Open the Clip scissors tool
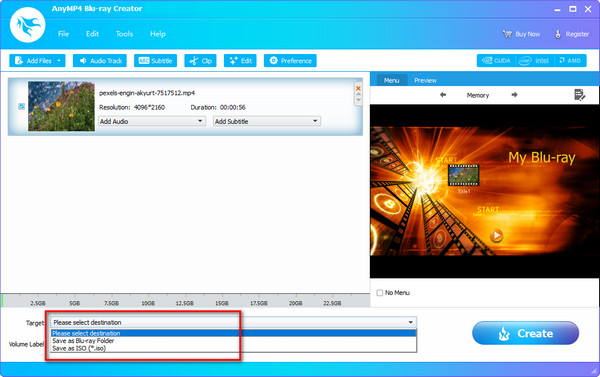600x377 pixels. coord(201,60)
